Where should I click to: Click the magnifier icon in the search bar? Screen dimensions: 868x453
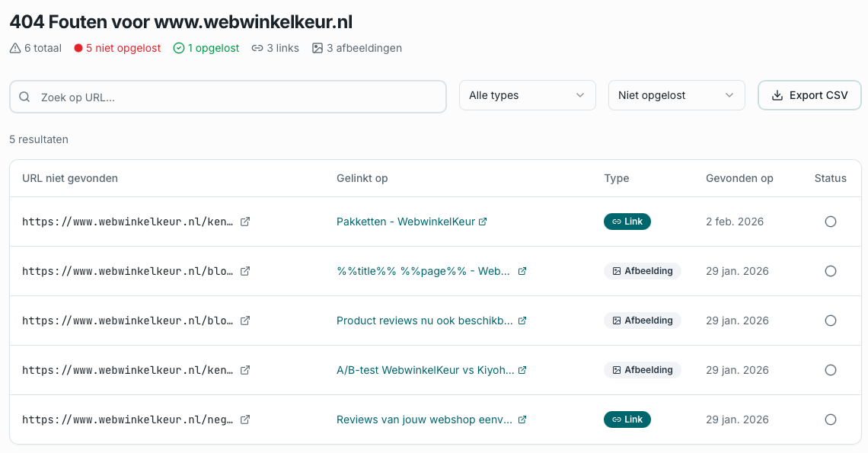(x=25, y=95)
